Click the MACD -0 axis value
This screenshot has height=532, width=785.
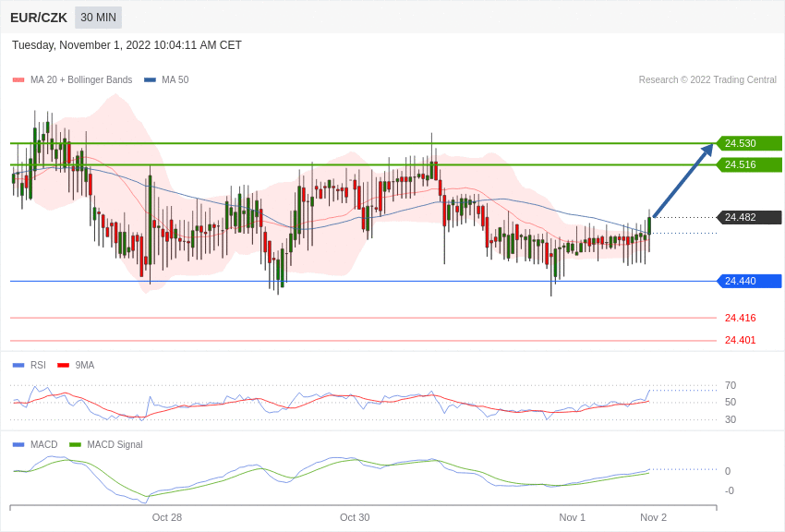730,491
